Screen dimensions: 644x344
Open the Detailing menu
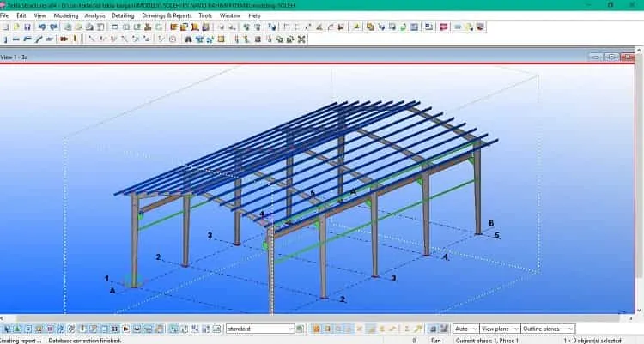coord(123,15)
